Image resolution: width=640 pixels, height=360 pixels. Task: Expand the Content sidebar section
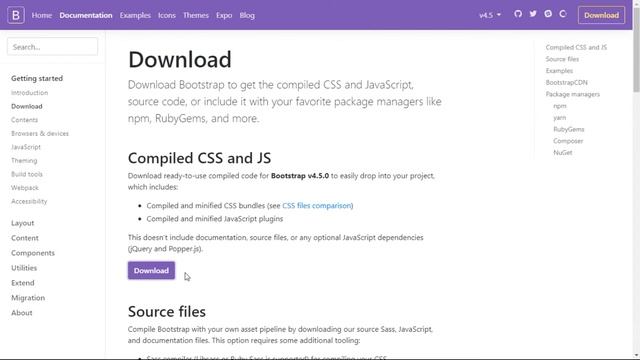[24, 238]
